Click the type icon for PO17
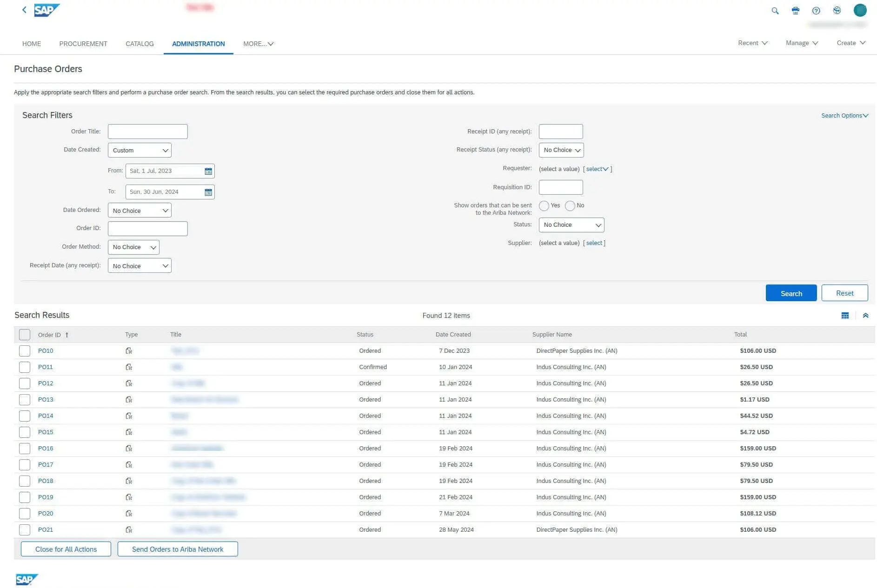Image resolution: width=877 pixels, height=588 pixels. pos(129,465)
